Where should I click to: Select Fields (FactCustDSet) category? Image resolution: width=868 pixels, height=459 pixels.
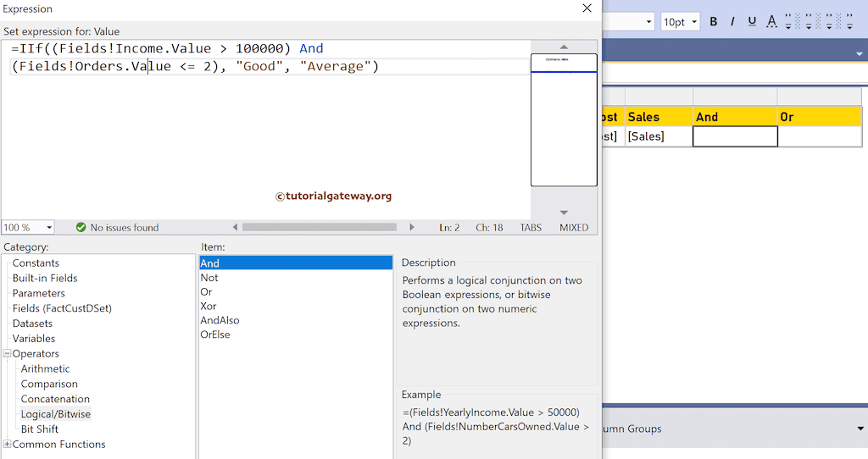coord(62,308)
